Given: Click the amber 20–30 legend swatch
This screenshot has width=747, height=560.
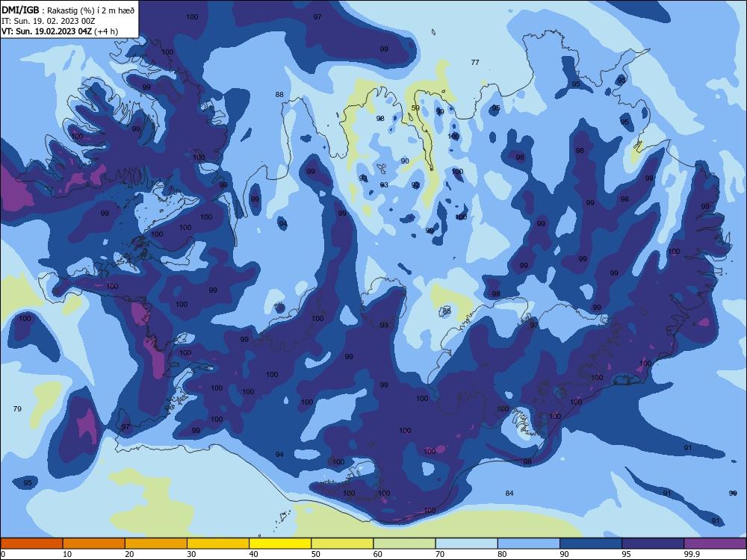Looking at the screenshot, I should (156, 544).
